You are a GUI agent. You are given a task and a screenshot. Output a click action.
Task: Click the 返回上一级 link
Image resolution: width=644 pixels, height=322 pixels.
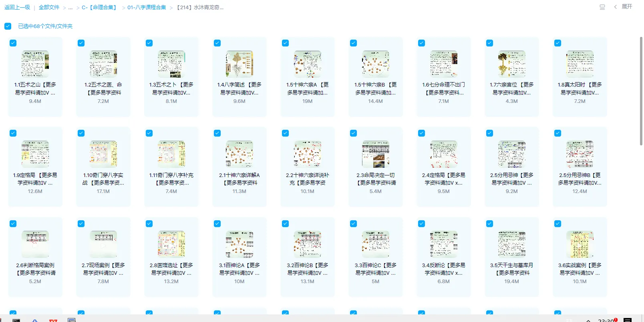coord(17,7)
